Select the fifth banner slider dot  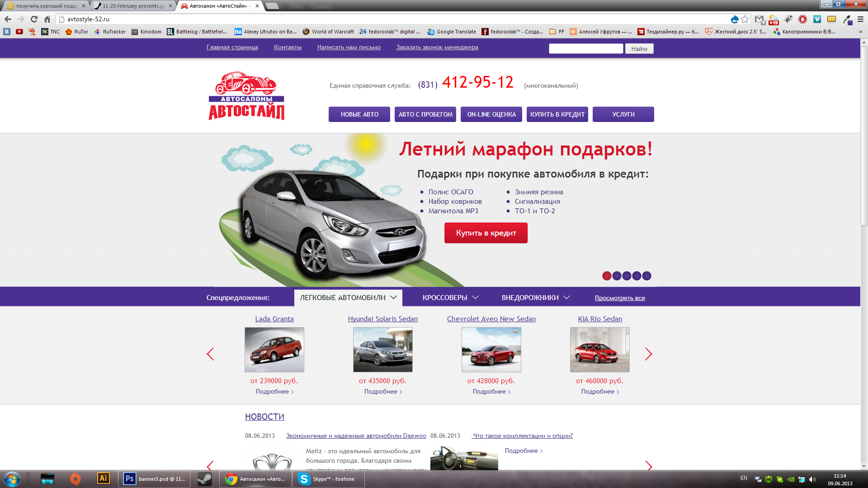pos(646,276)
